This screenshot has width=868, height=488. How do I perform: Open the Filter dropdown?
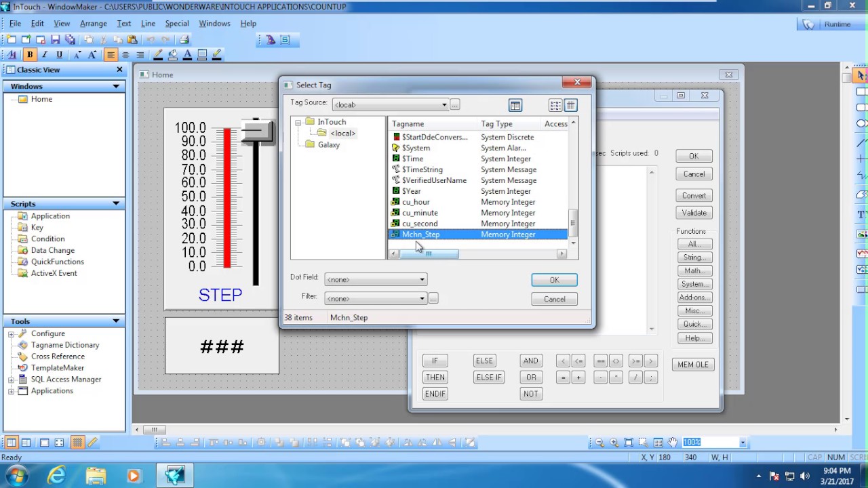point(422,298)
